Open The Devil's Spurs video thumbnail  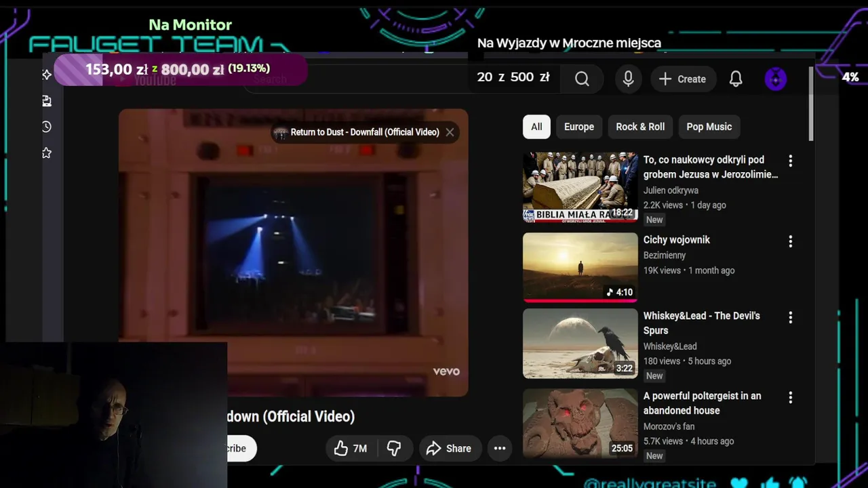pyautogui.click(x=580, y=344)
